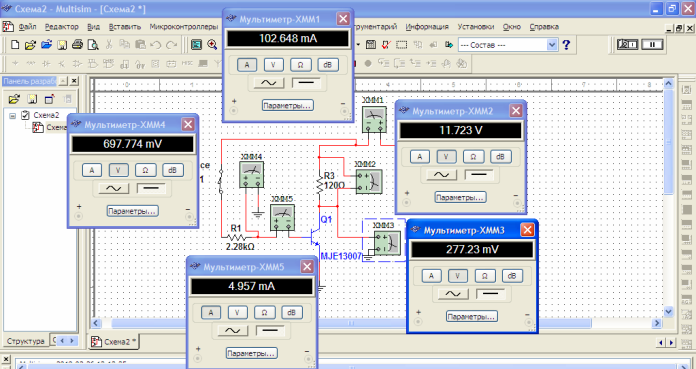This screenshot has width=696, height=369.
Task: Select AC sine wave mode on XMM5
Action: (x=233, y=331)
